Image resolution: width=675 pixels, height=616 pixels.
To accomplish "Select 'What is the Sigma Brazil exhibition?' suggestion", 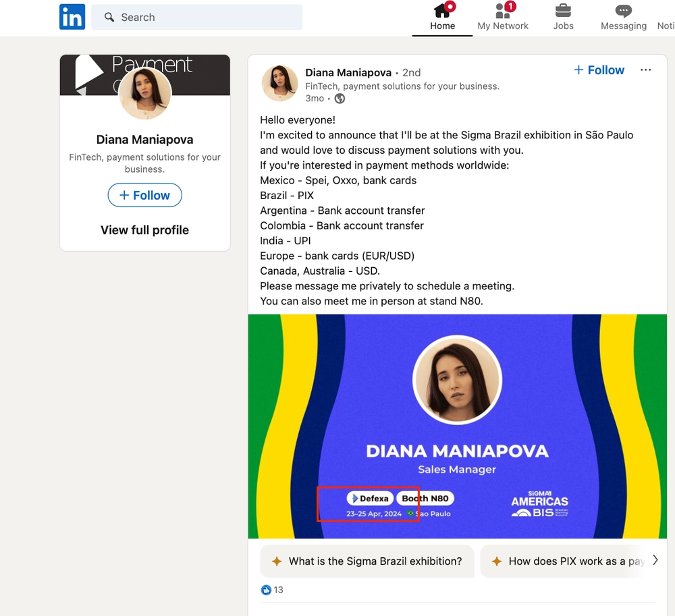I will point(367,561).
